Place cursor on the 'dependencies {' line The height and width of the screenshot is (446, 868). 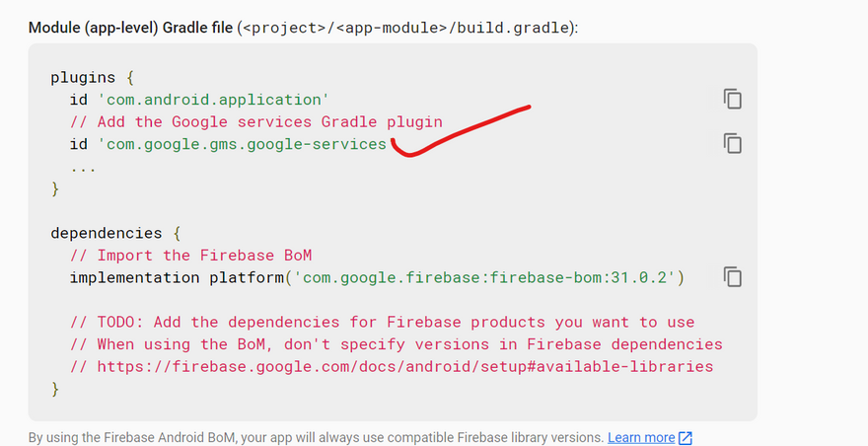[115, 233]
